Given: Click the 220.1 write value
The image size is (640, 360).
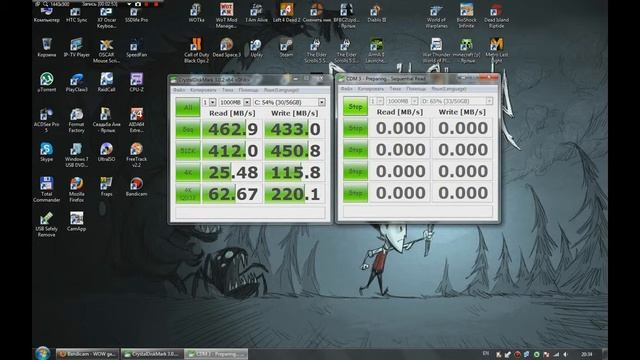Looking at the screenshot, I should click(x=295, y=194).
